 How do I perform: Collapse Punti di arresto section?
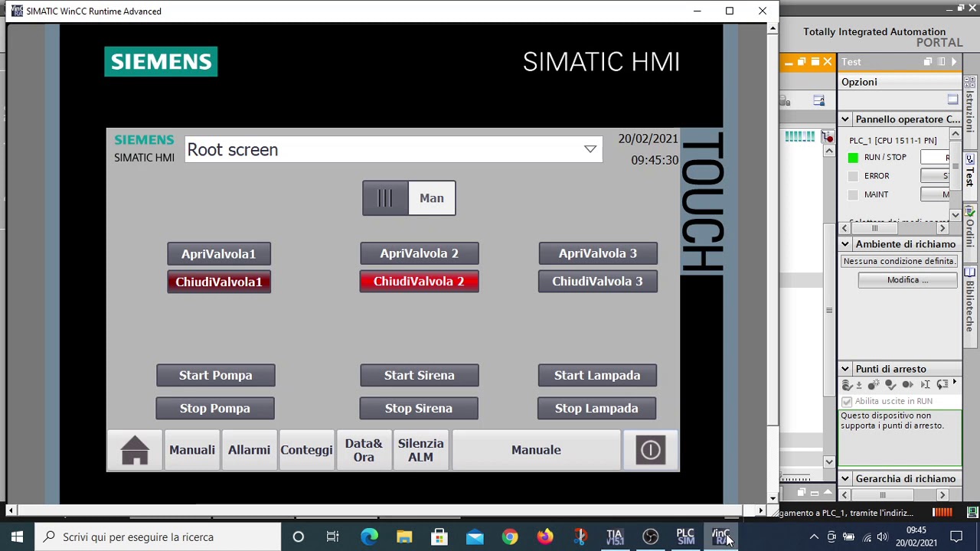tap(845, 369)
